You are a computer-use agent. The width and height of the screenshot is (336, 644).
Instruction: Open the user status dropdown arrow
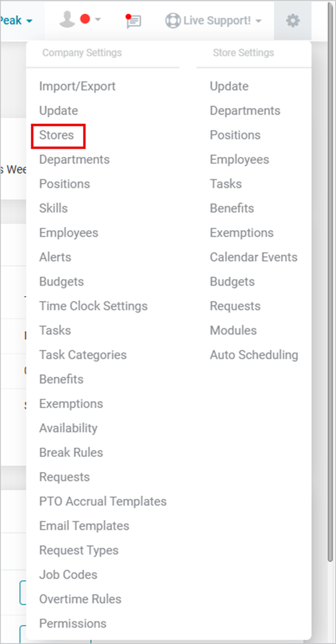(x=98, y=20)
